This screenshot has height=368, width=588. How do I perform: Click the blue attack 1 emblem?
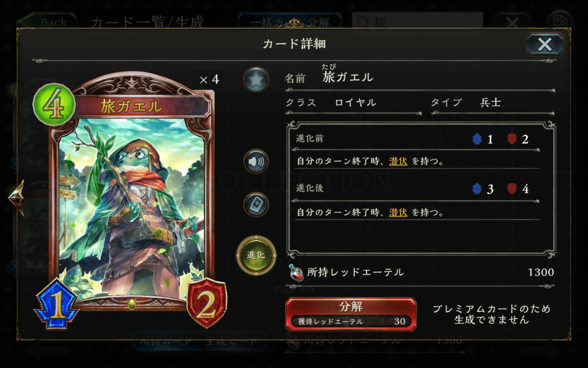[x=56, y=305]
